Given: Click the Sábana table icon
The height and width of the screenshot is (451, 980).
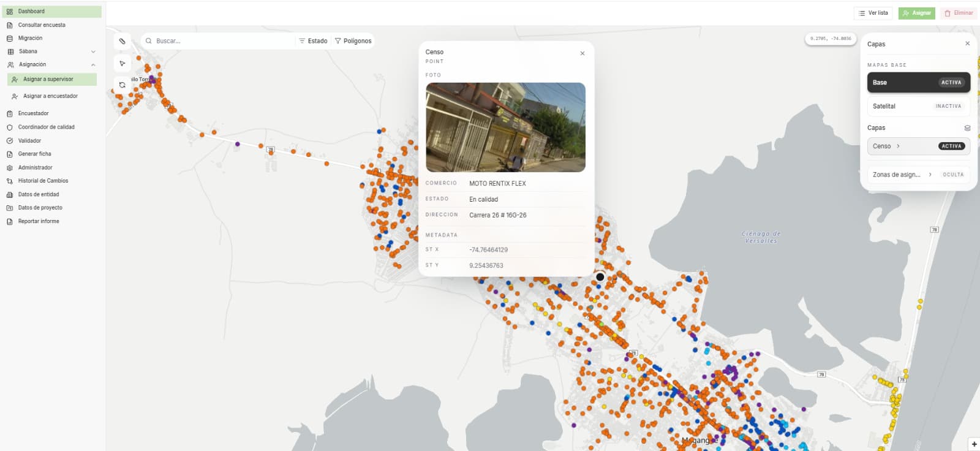Looking at the screenshot, I should (10, 51).
